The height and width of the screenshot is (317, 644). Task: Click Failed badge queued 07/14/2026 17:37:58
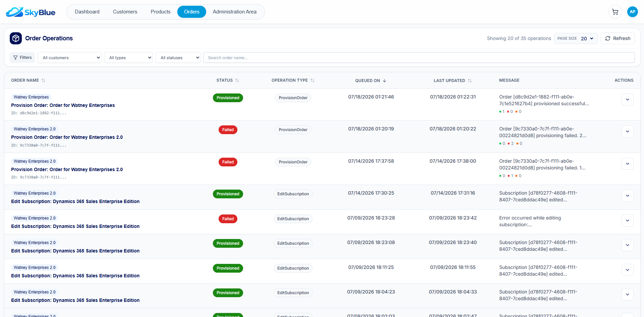click(228, 162)
